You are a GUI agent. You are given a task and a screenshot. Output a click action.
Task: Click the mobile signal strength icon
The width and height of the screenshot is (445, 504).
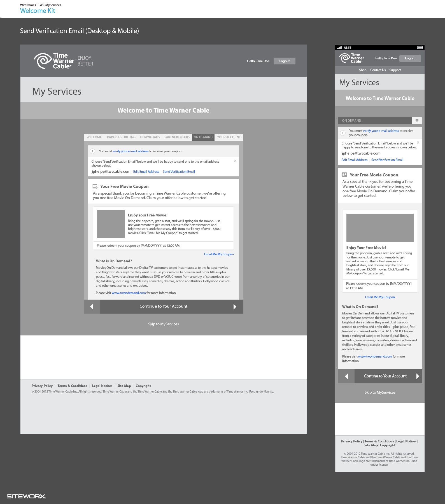[x=340, y=47]
